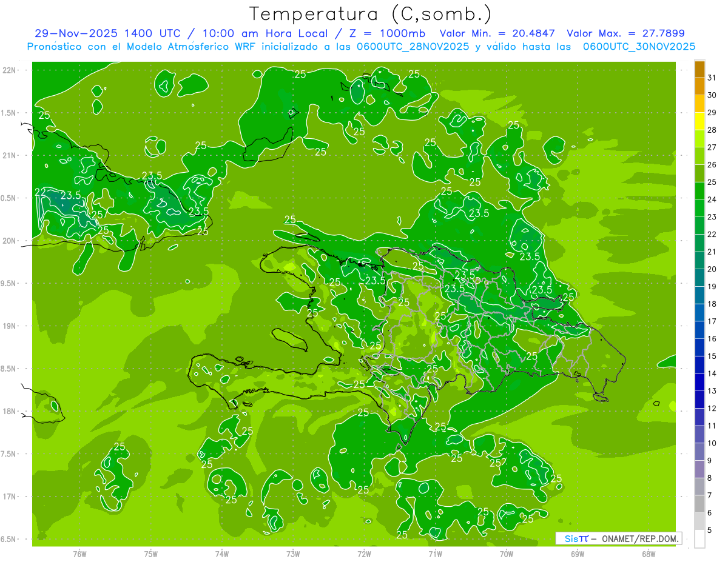This screenshot has height=562, width=728.
Task: Pick the gray legend band between 6 and 7
Action: click(x=700, y=504)
